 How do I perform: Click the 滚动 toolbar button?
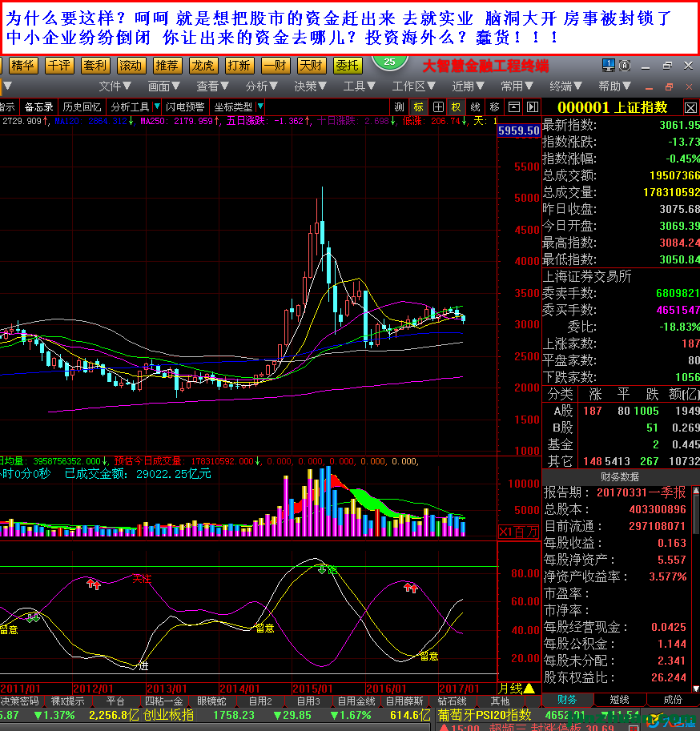coord(131,66)
